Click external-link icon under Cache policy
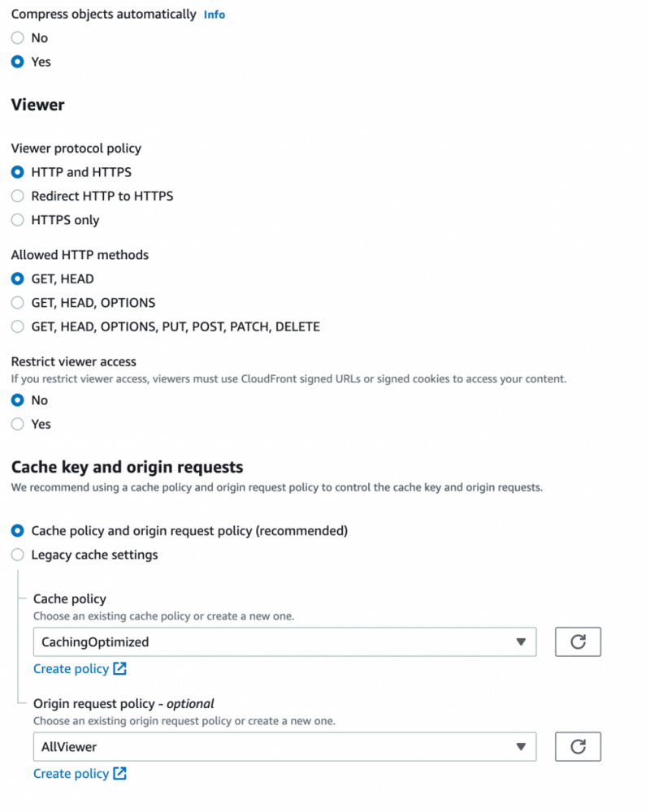650x812 pixels. 119,669
